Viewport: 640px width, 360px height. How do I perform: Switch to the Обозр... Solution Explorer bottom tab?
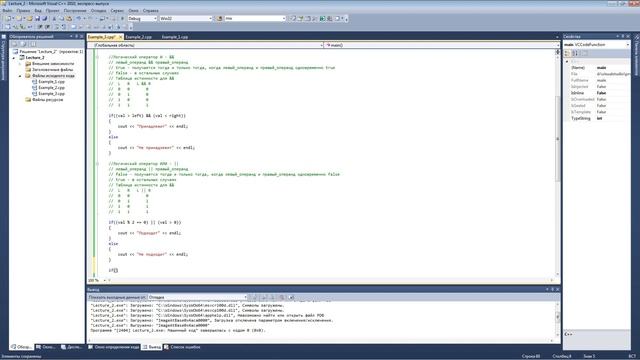pyautogui.click(x=22, y=347)
